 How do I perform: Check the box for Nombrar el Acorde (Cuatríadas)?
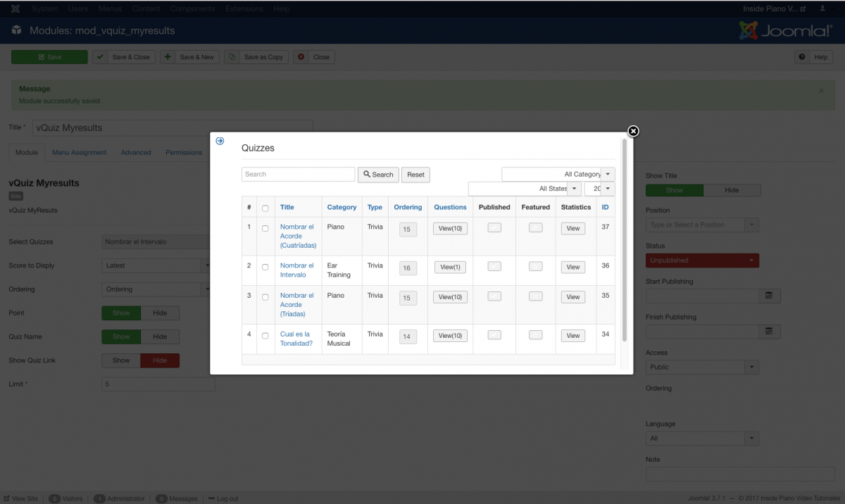click(265, 228)
